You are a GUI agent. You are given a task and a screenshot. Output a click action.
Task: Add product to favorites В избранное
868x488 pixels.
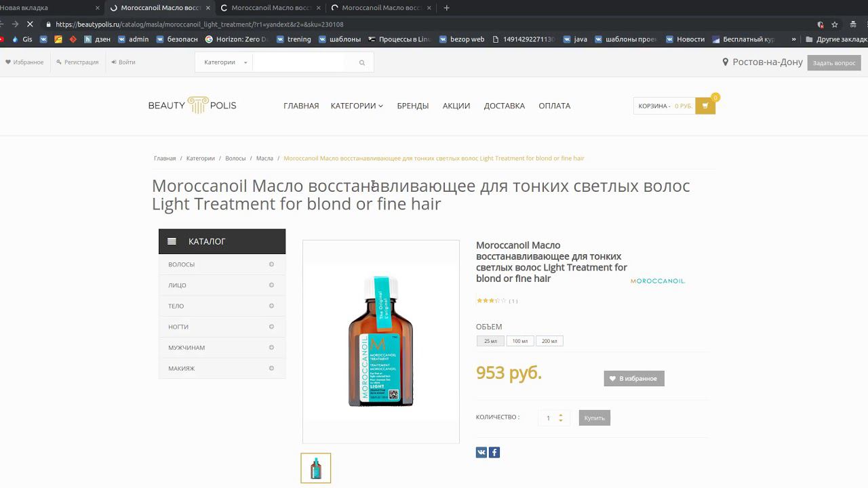[634, 378]
